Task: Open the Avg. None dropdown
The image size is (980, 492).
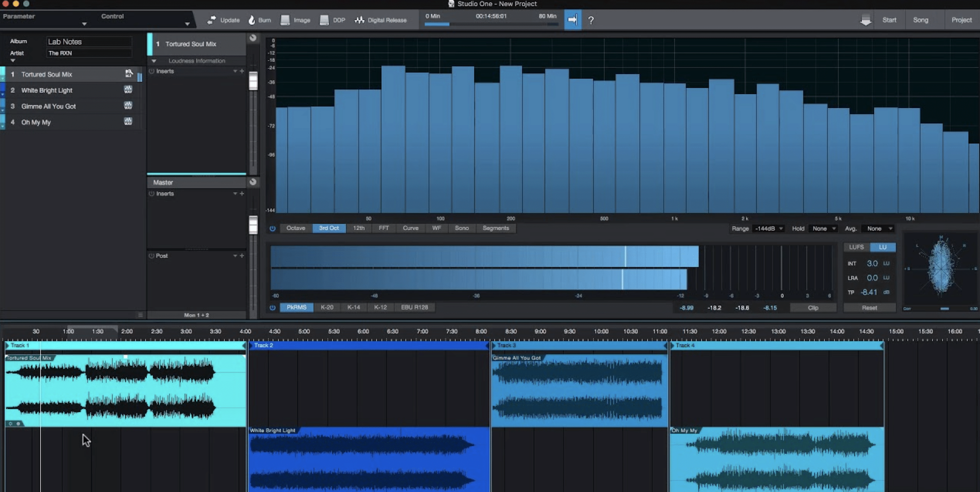Action: (877, 229)
